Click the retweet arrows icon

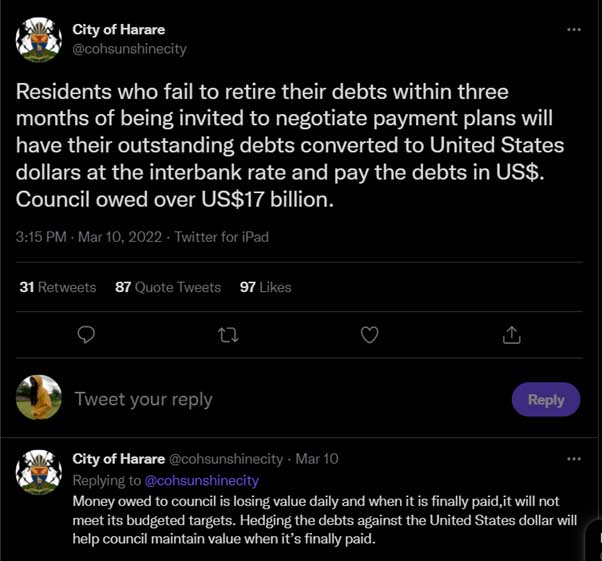click(228, 335)
